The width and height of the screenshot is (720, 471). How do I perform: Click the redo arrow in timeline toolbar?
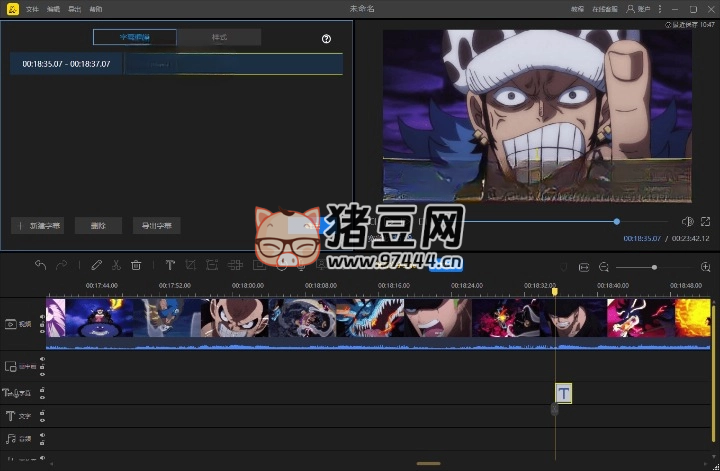(62, 265)
